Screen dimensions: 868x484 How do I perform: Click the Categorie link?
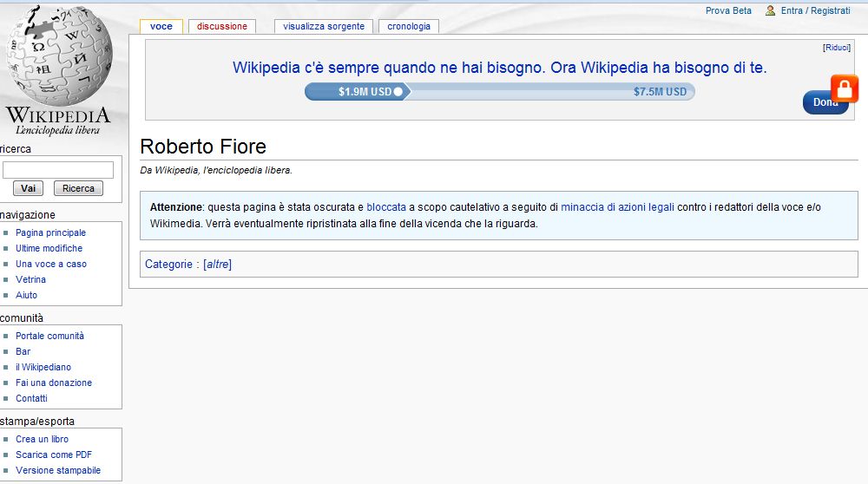click(x=168, y=265)
